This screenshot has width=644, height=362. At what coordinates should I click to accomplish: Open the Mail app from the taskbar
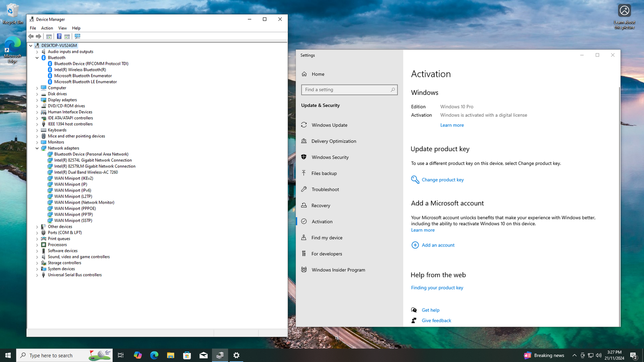point(203,355)
